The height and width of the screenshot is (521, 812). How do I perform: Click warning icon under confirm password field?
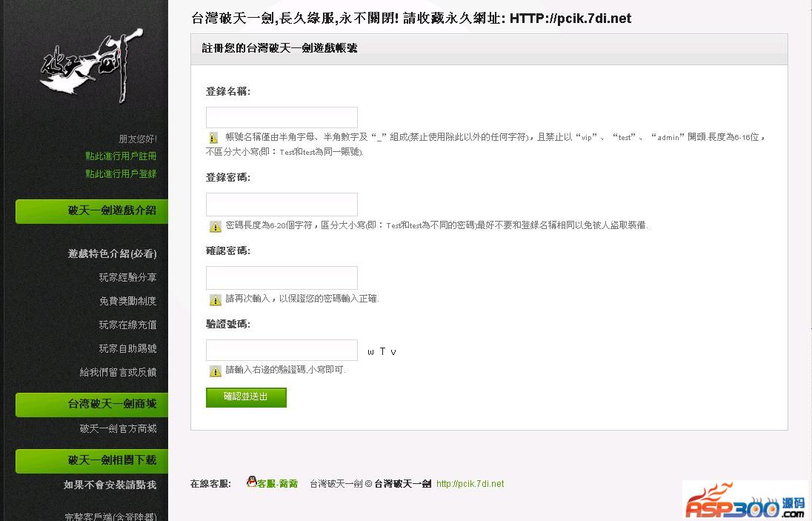pyautogui.click(x=215, y=300)
